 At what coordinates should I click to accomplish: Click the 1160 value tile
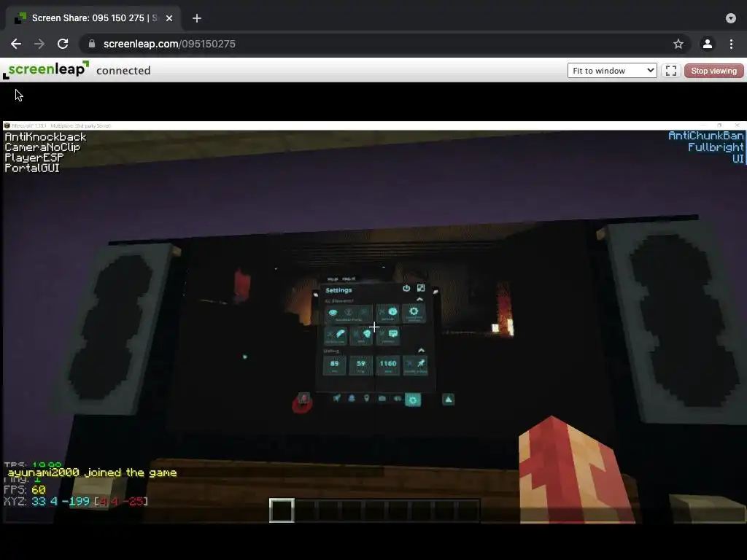(388, 365)
